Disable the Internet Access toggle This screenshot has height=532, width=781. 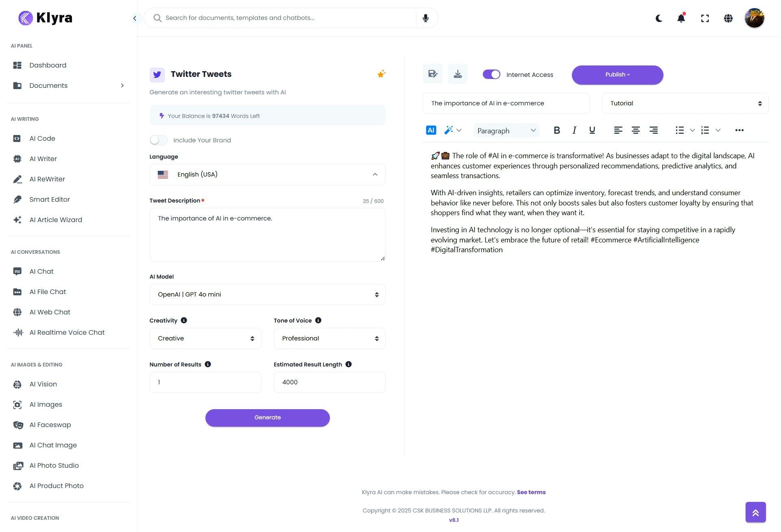point(491,74)
